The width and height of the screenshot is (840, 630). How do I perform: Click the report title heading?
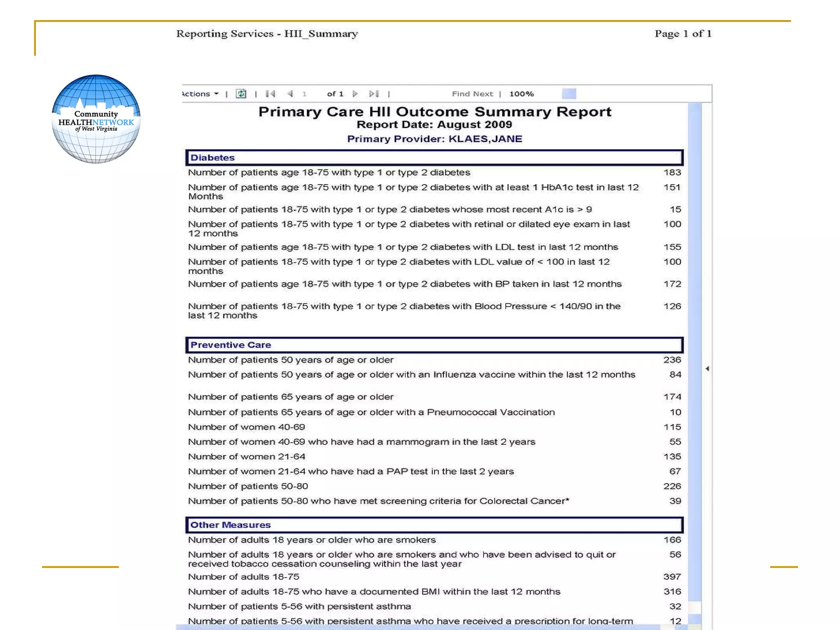(434, 112)
